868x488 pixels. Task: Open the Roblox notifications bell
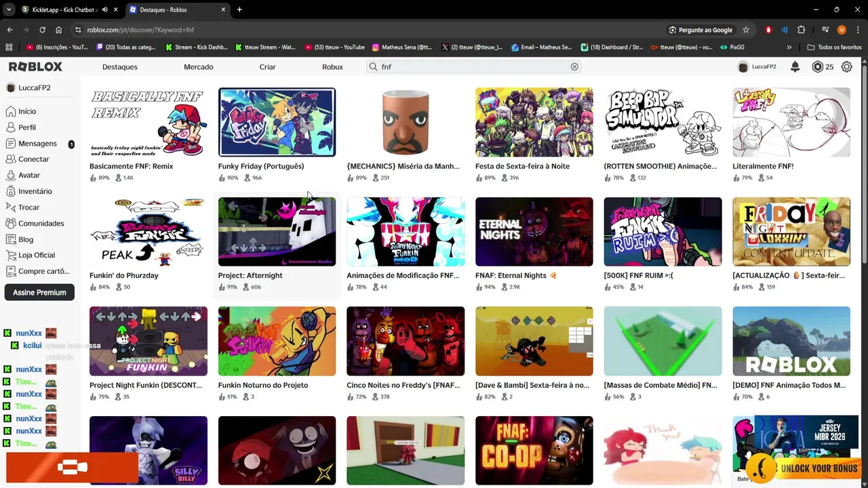click(x=795, y=67)
